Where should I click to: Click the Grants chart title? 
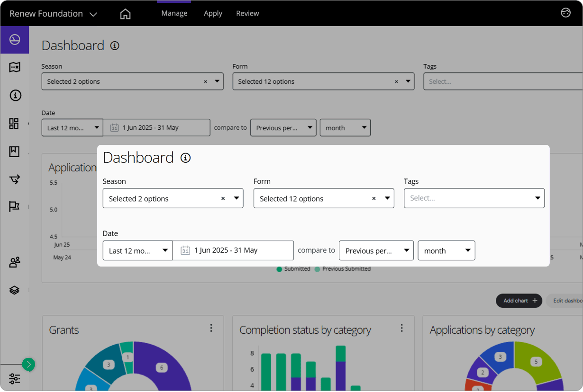(64, 330)
